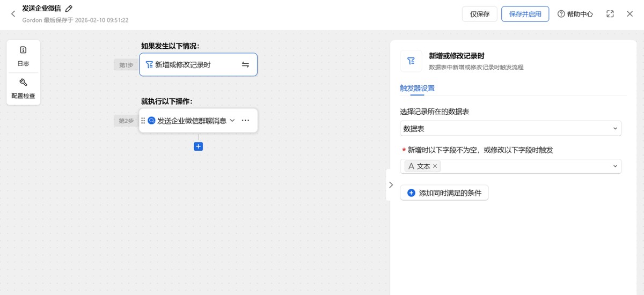Viewport: 644px width, 295px height.
Task: Click the 仅保存 button
Action: [479, 14]
